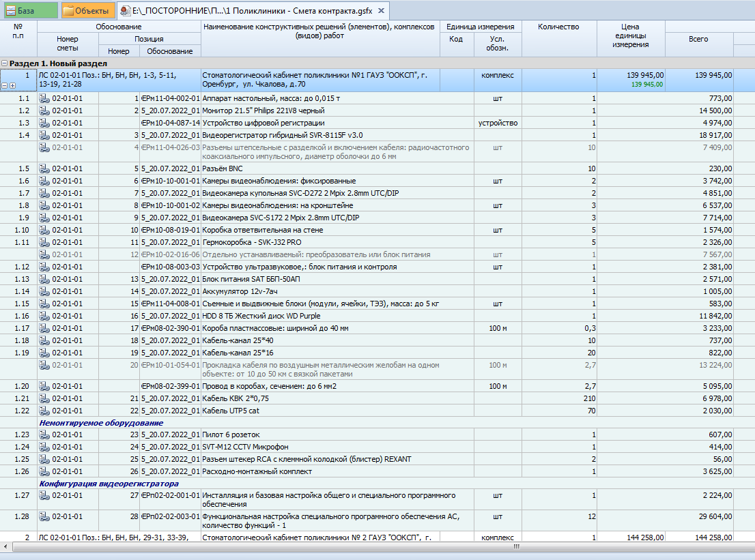Click link icon in row 1.10 Коробка ответвительная
Image resolution: width=755 pixels, height=560 pixels.
(45, 230)
